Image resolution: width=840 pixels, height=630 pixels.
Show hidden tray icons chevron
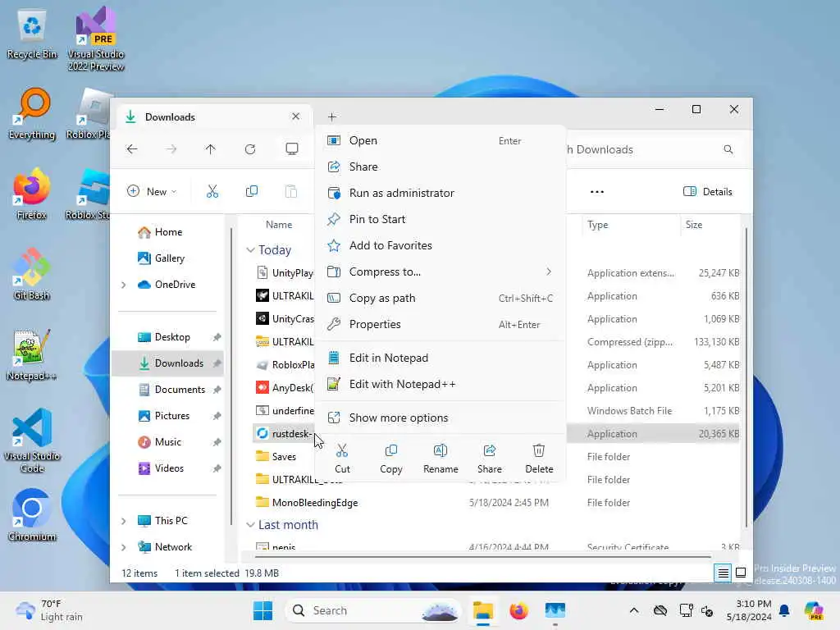(634, 610)
